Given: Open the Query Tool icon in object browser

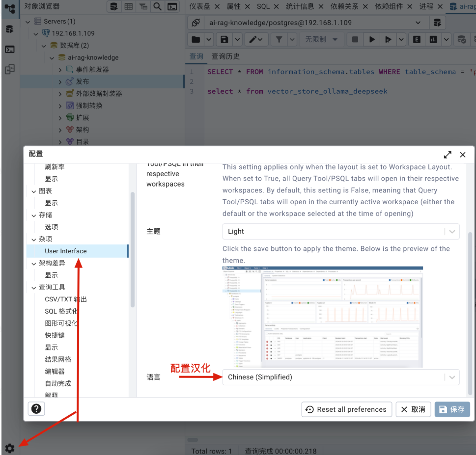Looking at the screenshot, I should coord(114,6).
